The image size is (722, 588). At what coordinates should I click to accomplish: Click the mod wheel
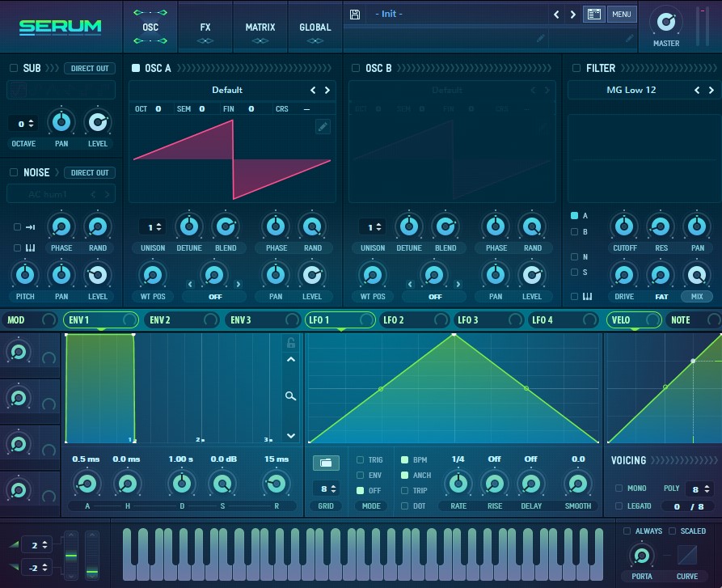pos(92,556)
